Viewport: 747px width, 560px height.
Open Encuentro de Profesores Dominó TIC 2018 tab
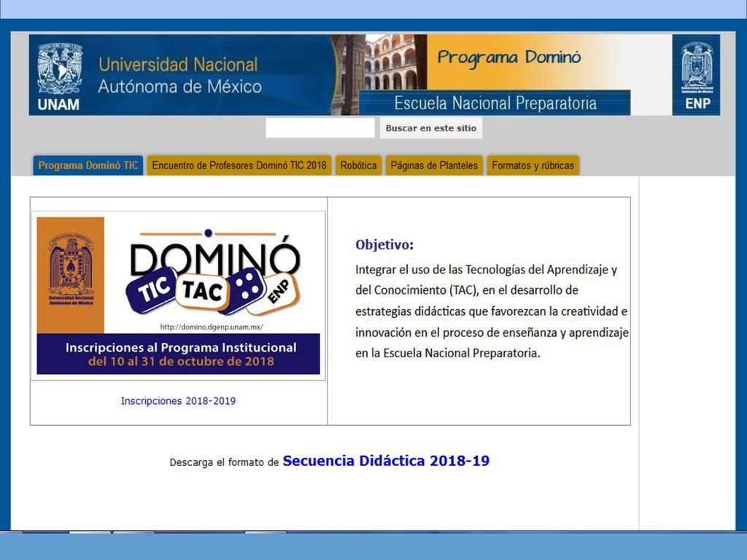pyautogui.click(x=239, y=166)
